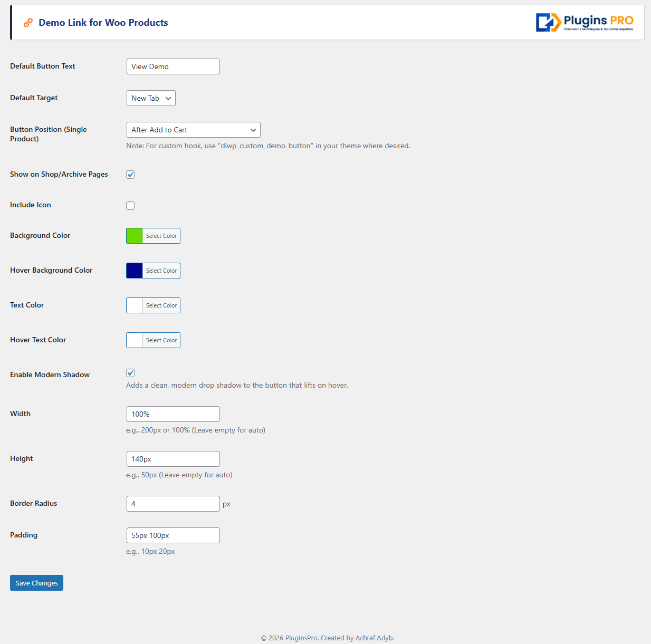Click into the Height input field

[x=173, y=459]
